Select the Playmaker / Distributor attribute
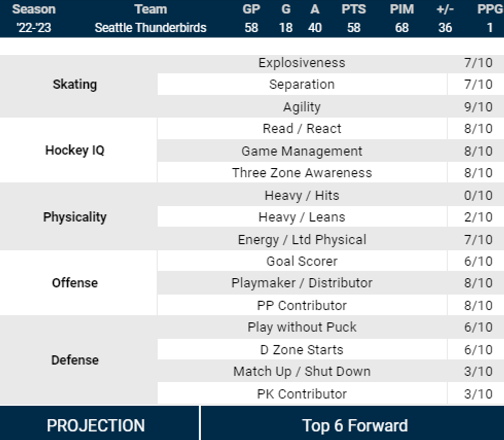Viewport: 504px width, 440px height. coord(302,283)
